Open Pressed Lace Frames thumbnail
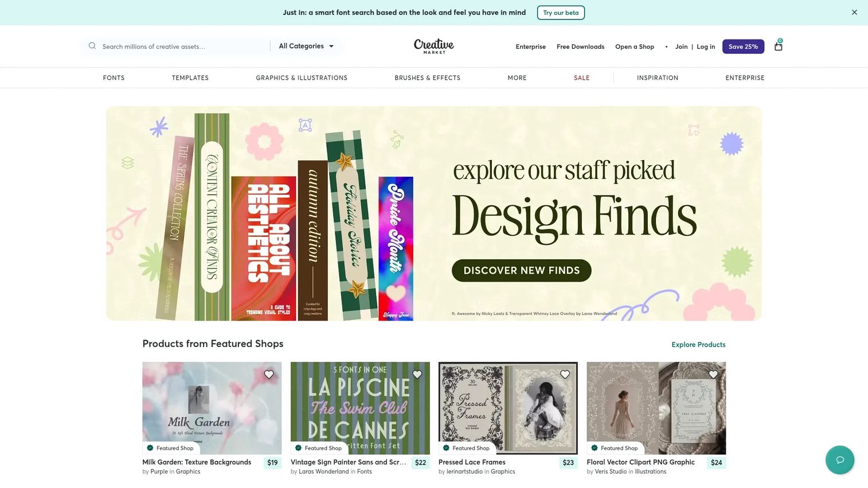868x488 pixels. (x=508, y=408)
